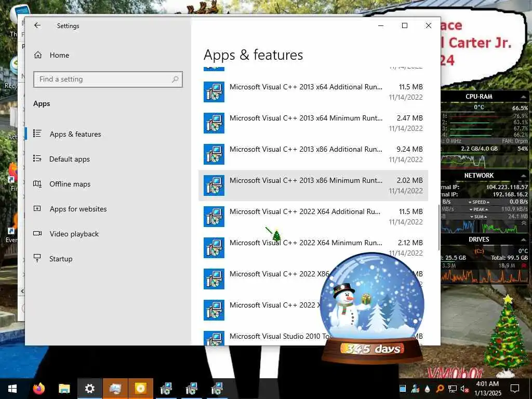Click the Apps for websites sidebar icon

[37, 208]
